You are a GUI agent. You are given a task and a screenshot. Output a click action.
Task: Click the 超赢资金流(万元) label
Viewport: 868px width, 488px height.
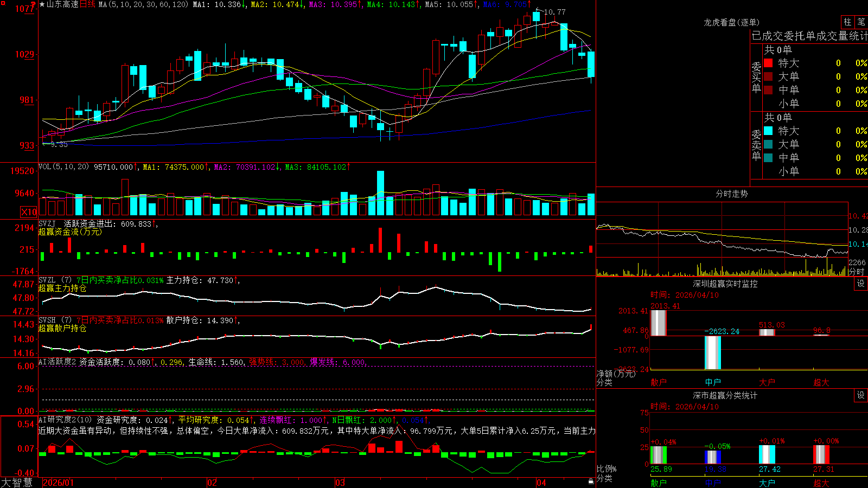click(70, 232)
